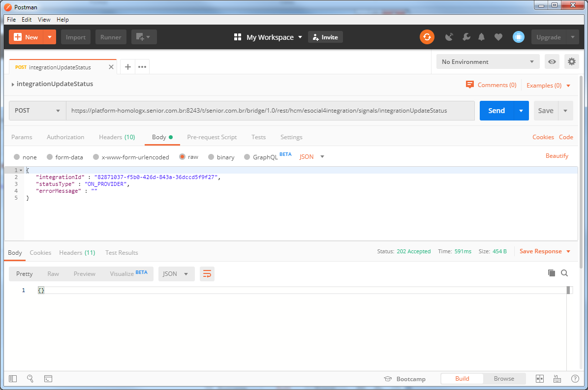Select the raw body type
The image size is (588, 390).
click(x=182, y=156)
